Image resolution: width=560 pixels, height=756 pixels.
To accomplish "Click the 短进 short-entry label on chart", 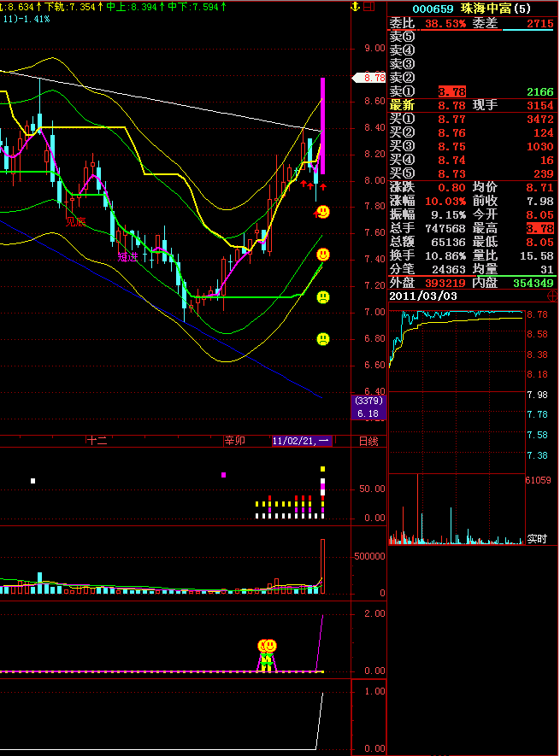I will (x=127, y=257).
